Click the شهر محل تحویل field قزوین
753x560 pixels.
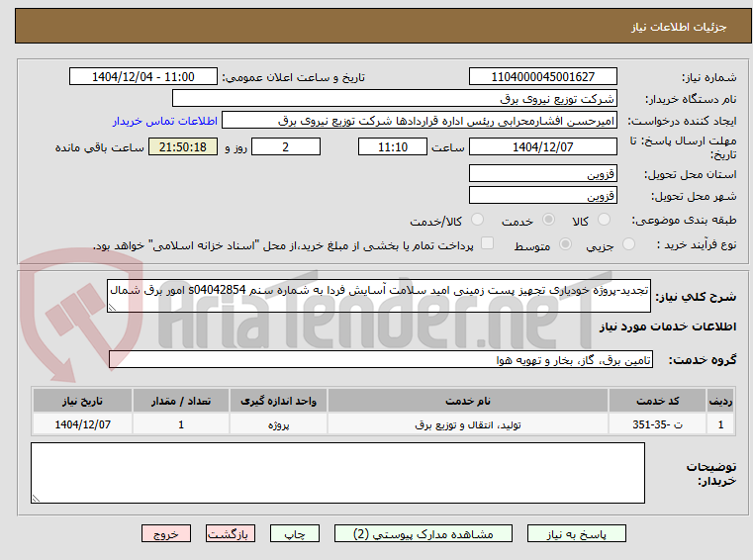point(542,196)
